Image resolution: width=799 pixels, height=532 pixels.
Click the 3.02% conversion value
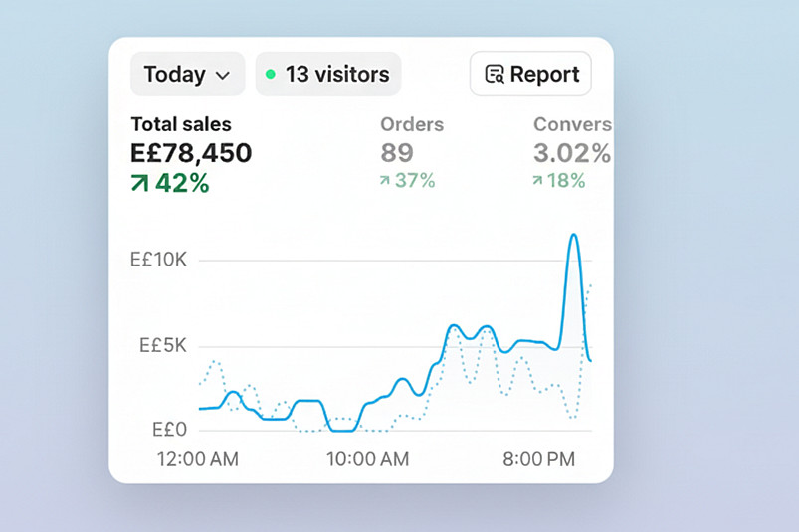pos(571,153)
